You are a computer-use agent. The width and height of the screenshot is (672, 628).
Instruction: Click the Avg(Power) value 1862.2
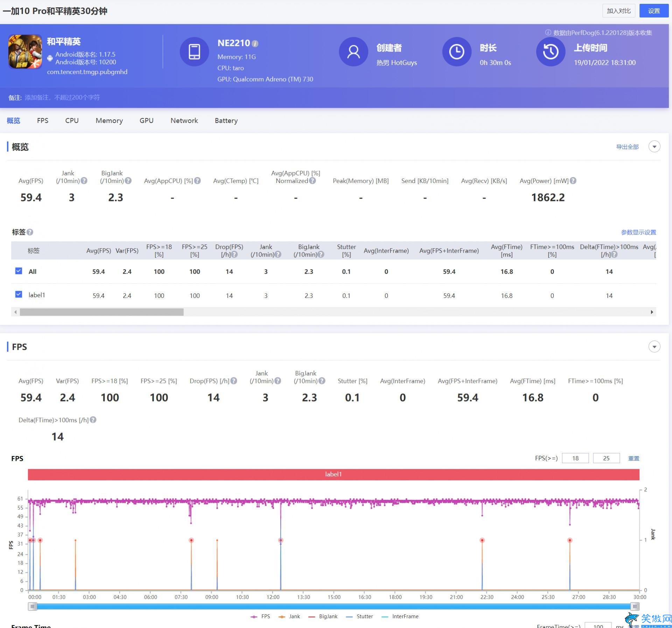(x=548, y=197)
